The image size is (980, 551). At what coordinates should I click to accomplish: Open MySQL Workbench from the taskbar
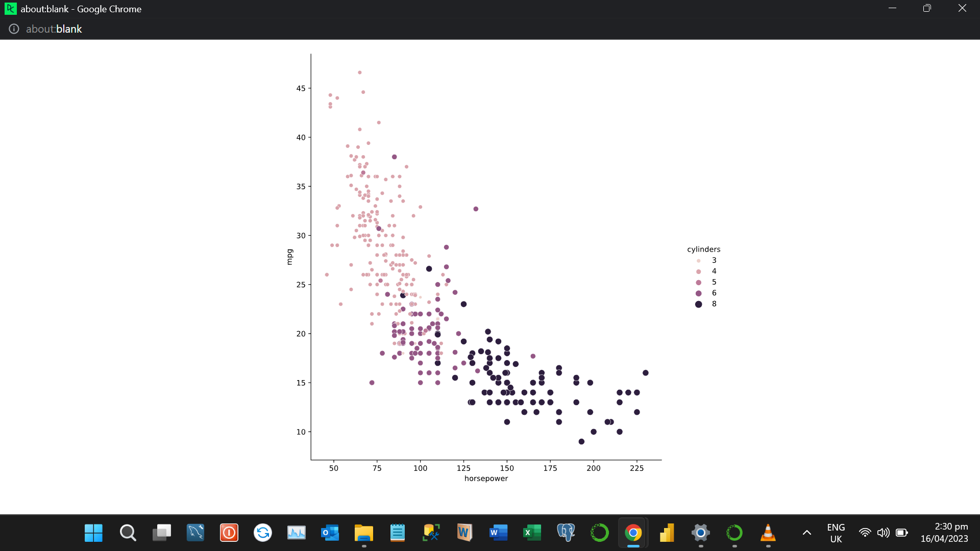pos(194,532)
